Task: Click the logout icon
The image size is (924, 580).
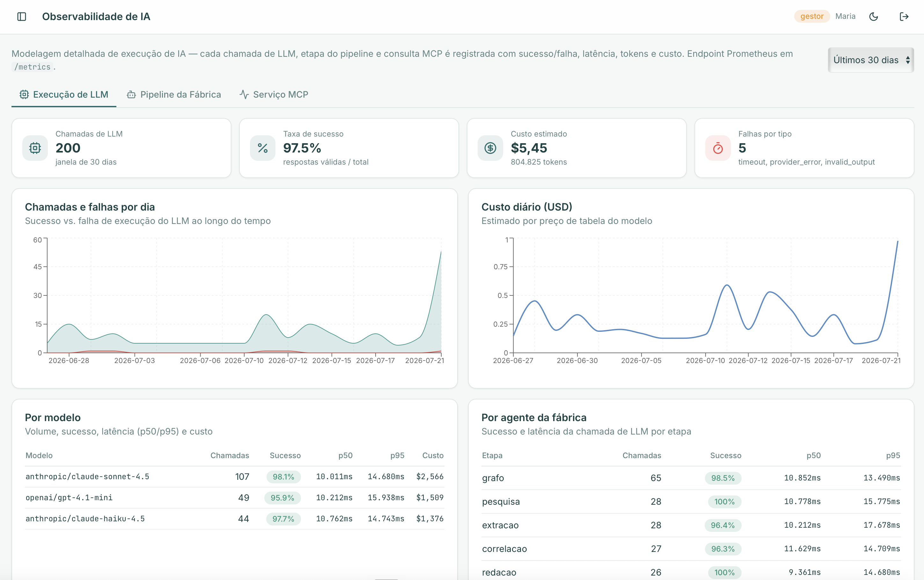Action: coord(904,17)
